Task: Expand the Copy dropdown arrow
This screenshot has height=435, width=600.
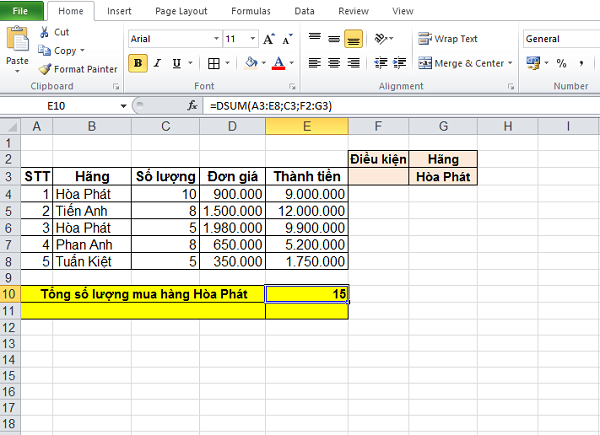Action: pos(82,51)
